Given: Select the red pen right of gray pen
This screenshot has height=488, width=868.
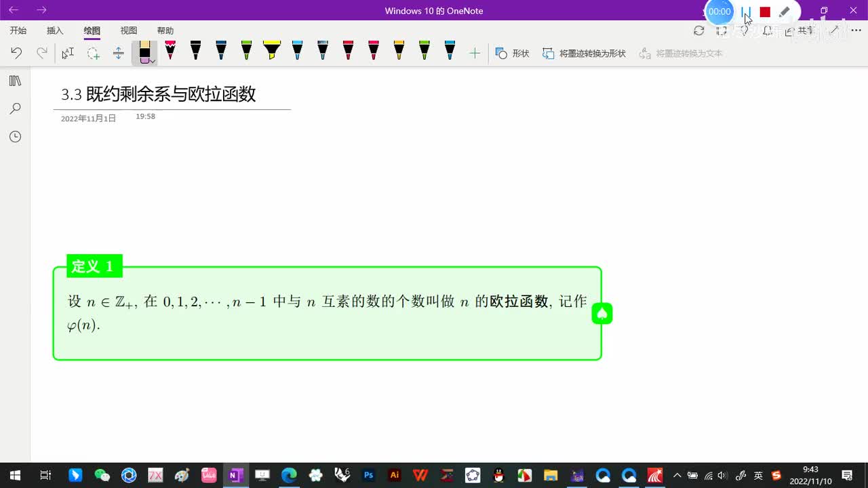Looking at the screenshot, I should 348,50.
